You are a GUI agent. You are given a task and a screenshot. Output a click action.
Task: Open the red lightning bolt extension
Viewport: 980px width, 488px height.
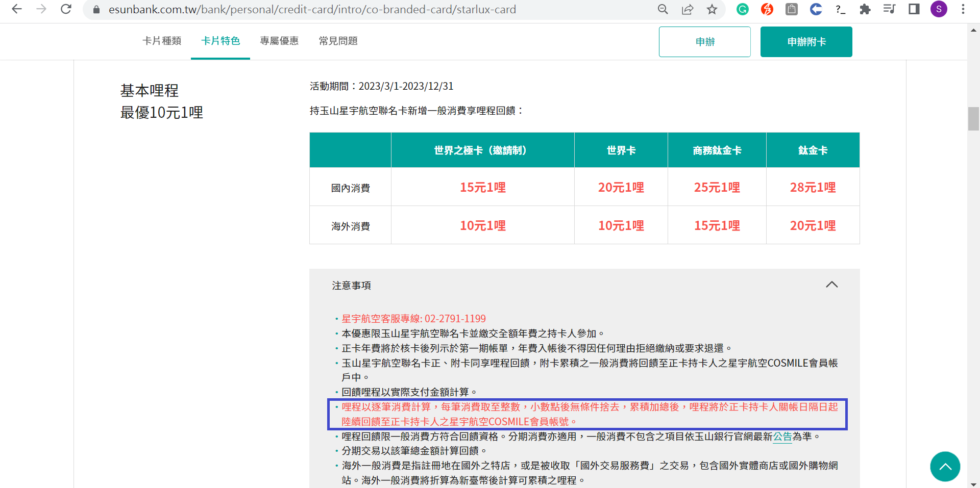tap(767, 9)
